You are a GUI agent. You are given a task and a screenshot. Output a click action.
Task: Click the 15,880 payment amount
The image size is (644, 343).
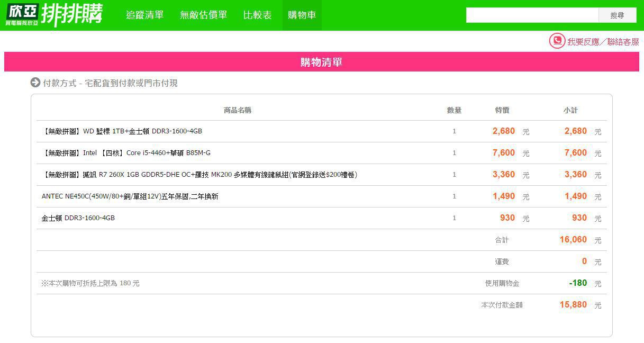tap(573, 305)
